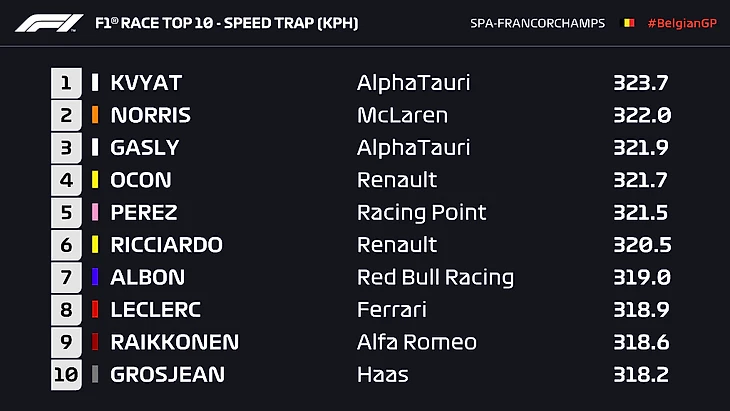Click the position 1 number badge
730x411 pixels.
[66, 83]
